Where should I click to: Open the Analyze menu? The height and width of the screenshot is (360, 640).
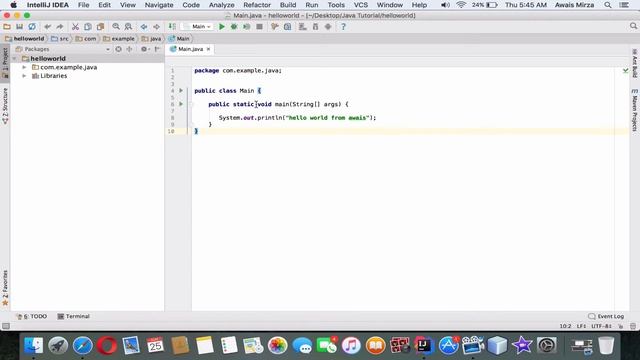[221, 5]
